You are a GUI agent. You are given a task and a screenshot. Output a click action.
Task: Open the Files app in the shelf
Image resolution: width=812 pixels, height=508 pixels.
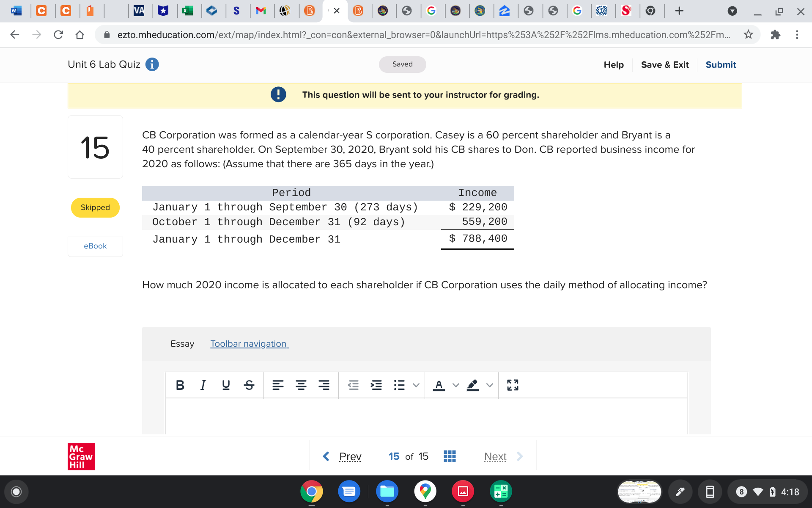pyautogui.click(x=387, y=491)
